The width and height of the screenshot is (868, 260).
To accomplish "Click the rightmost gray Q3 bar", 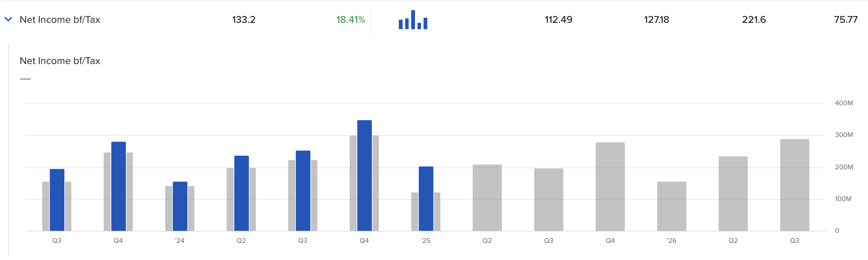I will (x=794, y=185).
